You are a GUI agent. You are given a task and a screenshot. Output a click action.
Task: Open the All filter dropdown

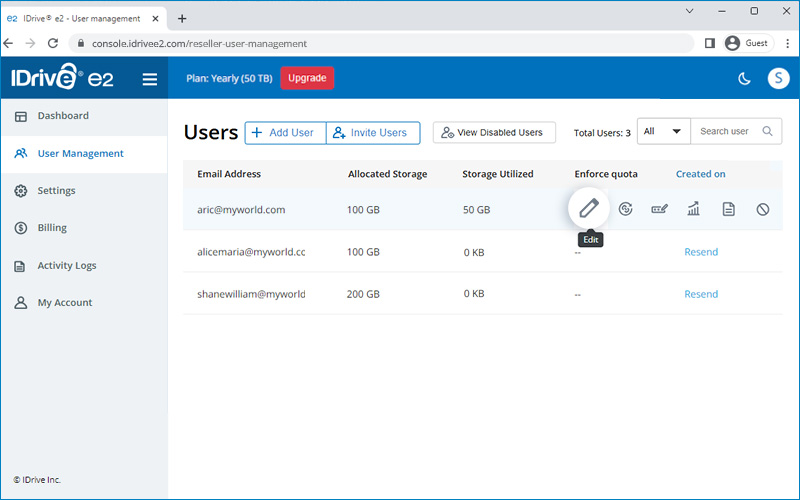pyautogui.click(x=663, y=131)
